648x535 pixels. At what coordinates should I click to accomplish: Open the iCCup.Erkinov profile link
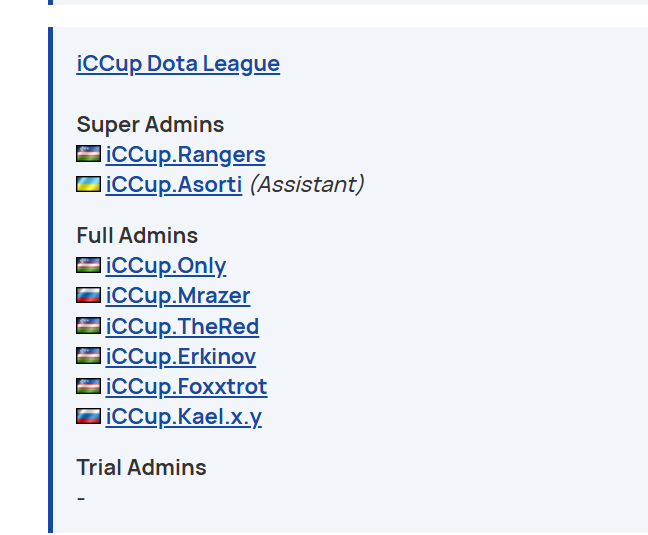(x=180, y=356)
